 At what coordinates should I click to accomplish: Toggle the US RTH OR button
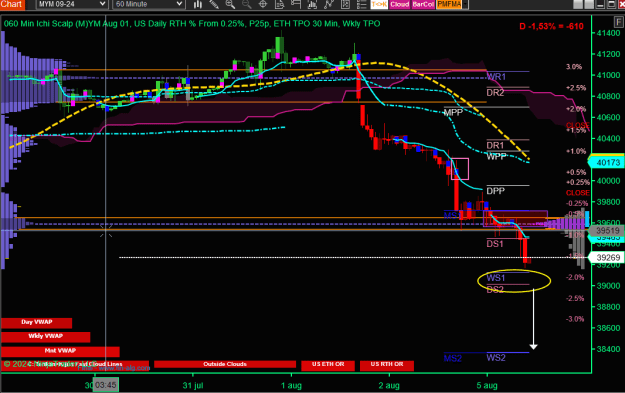(x=387, y=365)
